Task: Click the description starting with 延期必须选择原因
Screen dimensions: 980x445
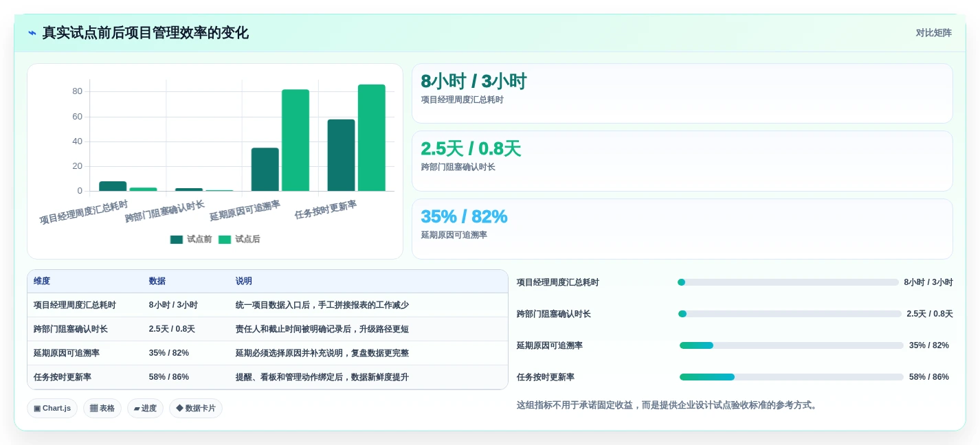Action: pyautogui.click(x=322, y=353)
